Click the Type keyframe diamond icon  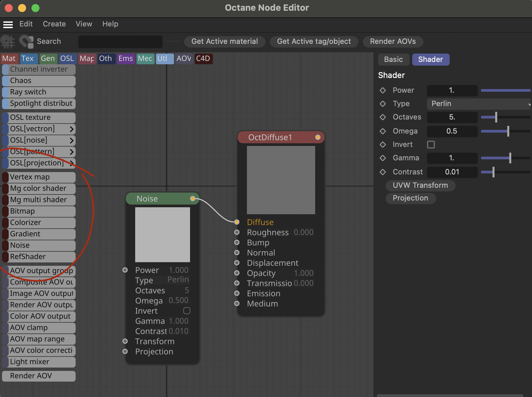click(x=383, y=104)
